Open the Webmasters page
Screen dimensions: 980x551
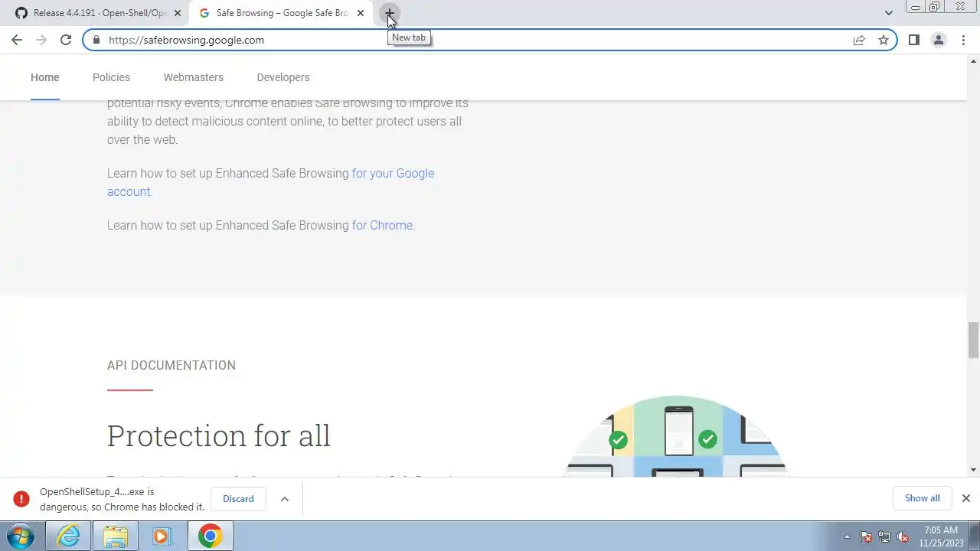click(193, 77)
